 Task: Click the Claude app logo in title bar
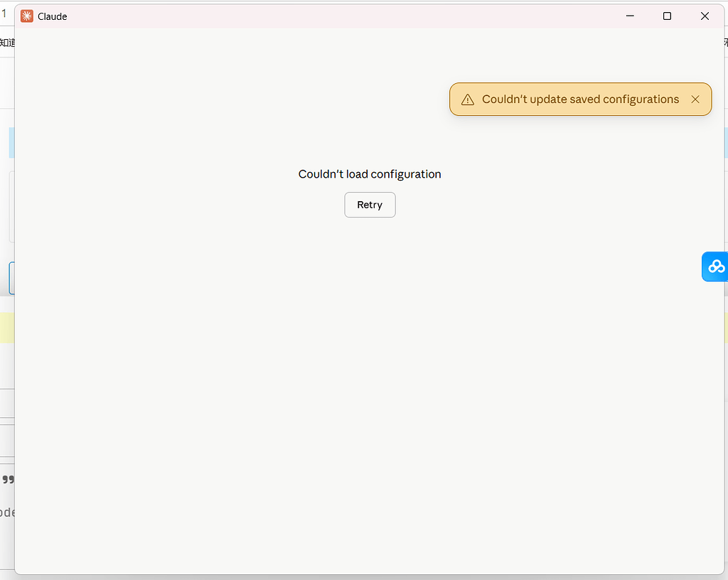click(x=27, y=16)
